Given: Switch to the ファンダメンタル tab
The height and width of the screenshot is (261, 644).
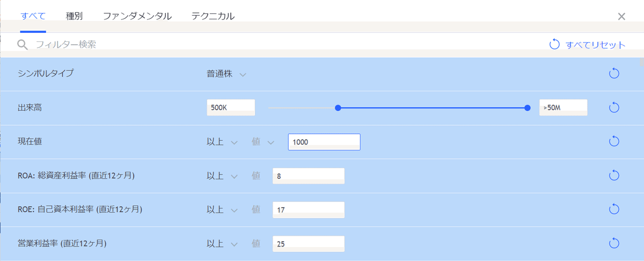Looking at the screenshot, I should click(x=137, y=16).
